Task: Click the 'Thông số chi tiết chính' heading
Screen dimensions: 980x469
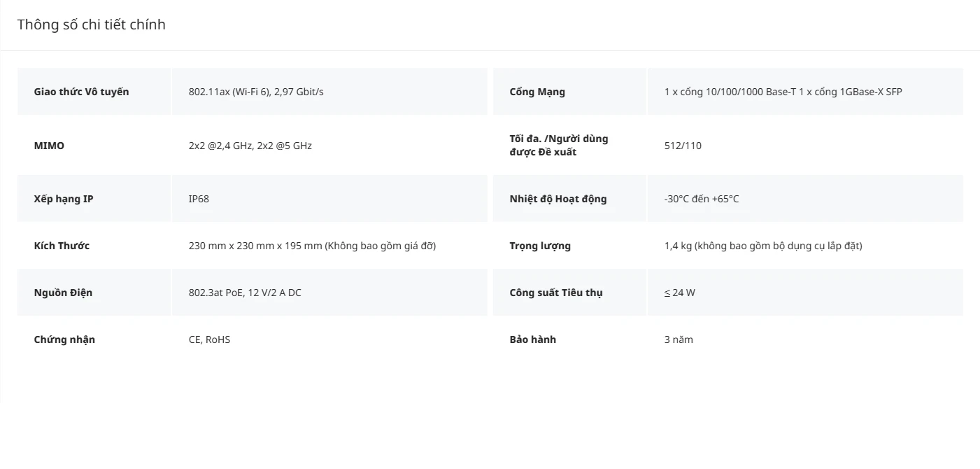Action: pos(92,24)
